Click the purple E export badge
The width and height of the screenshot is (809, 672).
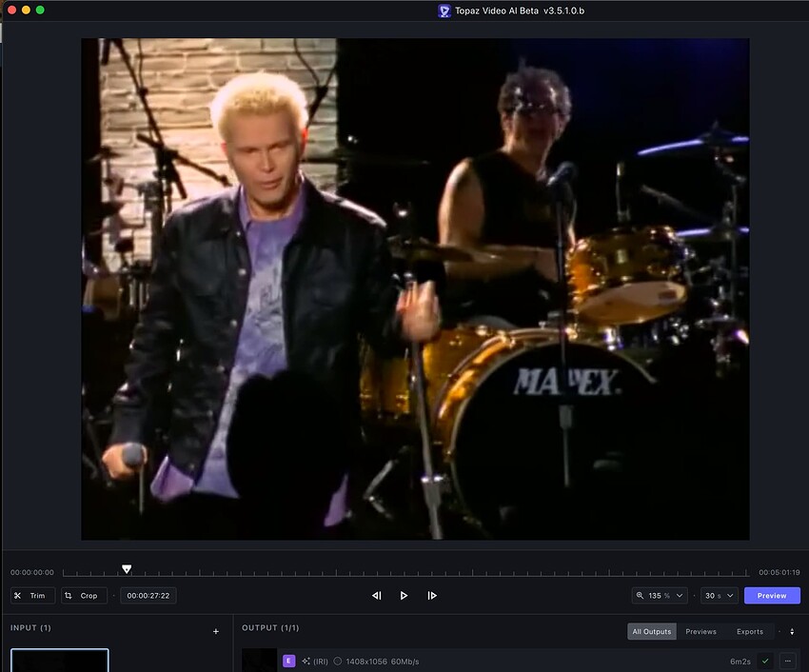[288, 661]
